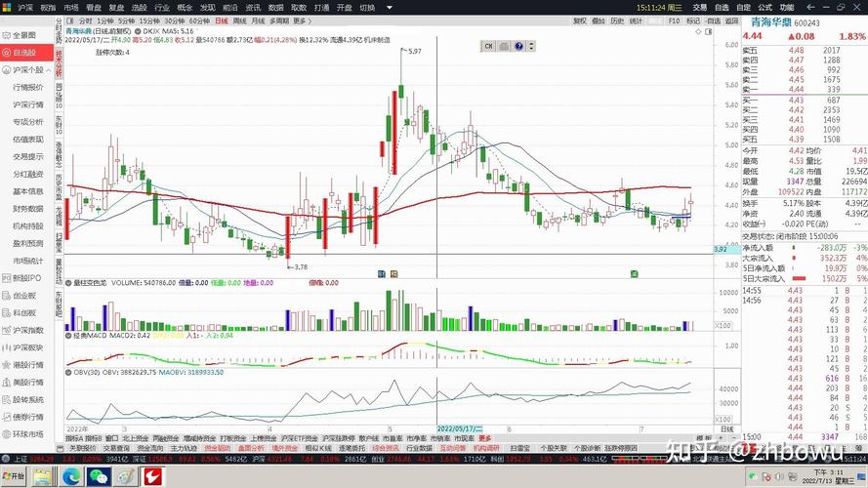868x488 pixels.
Task: Open WeChat from the taskbar
Action: 99,476
